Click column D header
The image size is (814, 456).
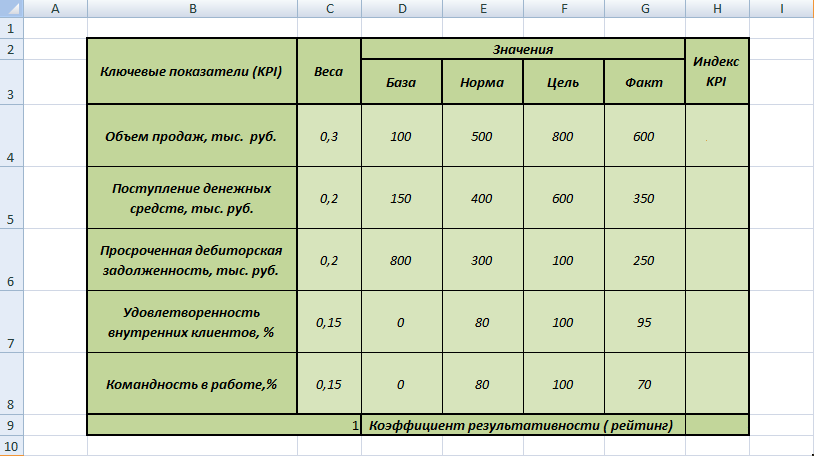pos(401,9)
